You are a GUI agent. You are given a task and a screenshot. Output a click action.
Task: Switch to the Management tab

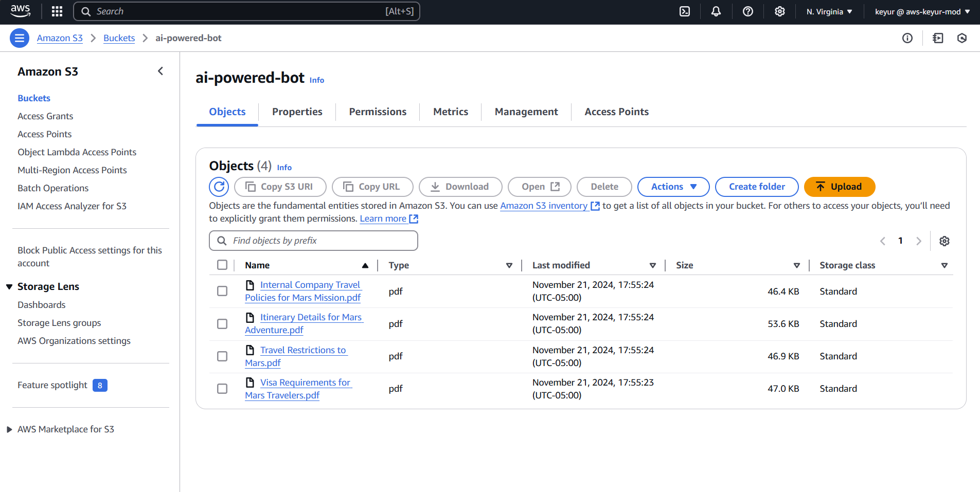(x=526, y=112)
